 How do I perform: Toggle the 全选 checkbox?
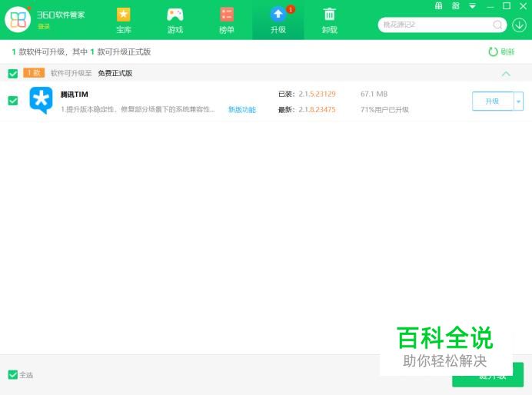click(13, 375)
